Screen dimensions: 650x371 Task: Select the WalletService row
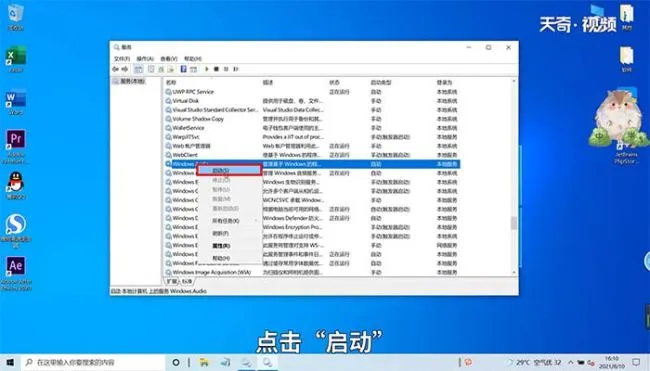[x=312, y=128]
